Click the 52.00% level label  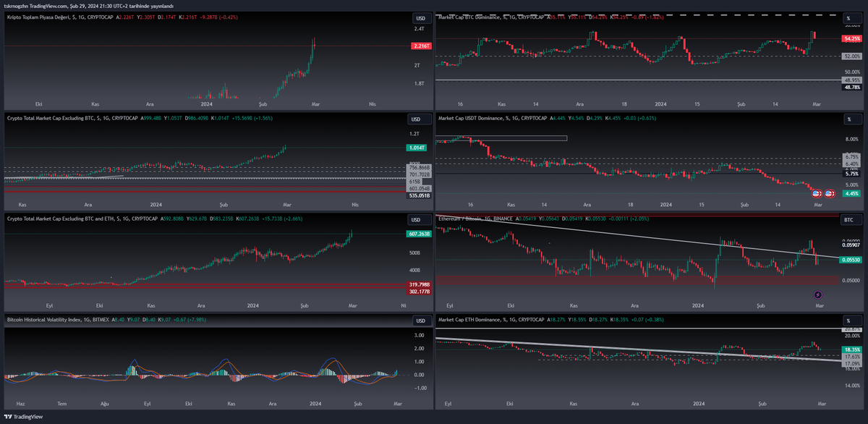click(x=851, y=56)
